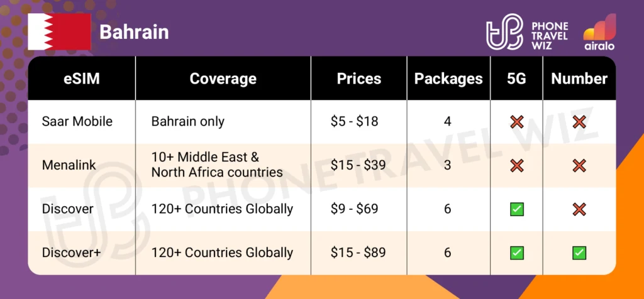Click Saar Mobile's red 5G cross

coord(517,121)
